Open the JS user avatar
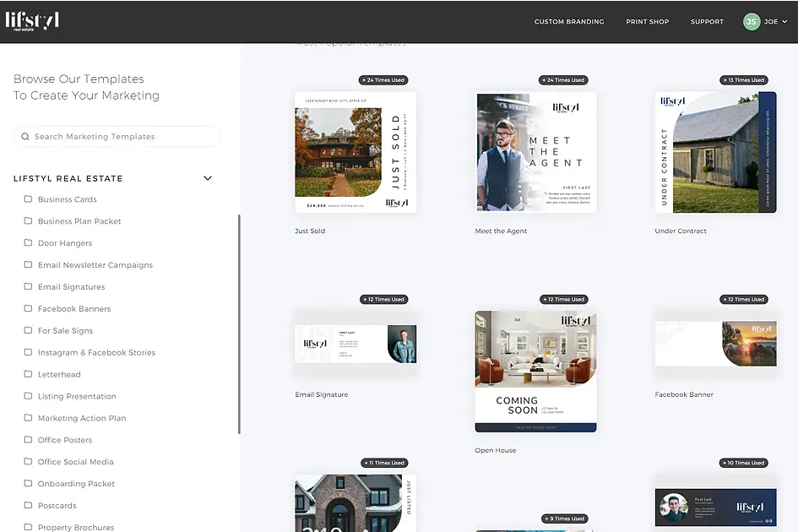Viewport: 798px width, 532px height. click(x=752, y=21)
